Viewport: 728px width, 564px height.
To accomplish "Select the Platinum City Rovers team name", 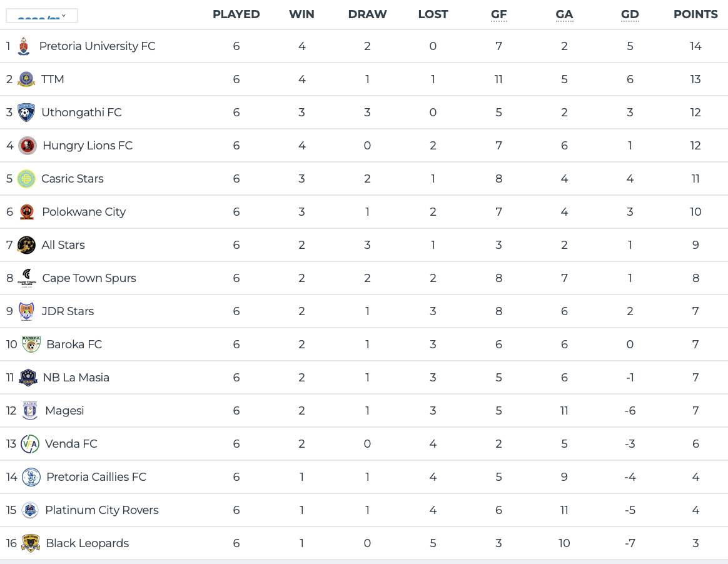I will (x=101, y=510).
